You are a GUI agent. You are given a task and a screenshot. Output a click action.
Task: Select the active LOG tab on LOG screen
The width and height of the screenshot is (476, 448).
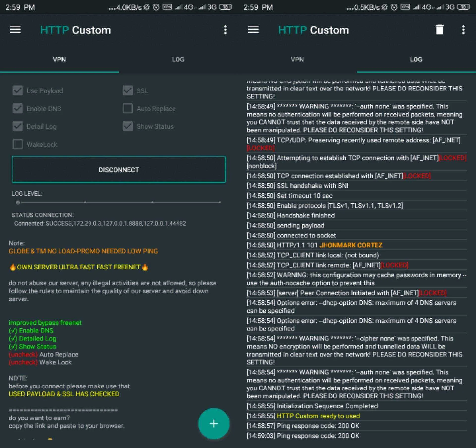tap(416, 60)
